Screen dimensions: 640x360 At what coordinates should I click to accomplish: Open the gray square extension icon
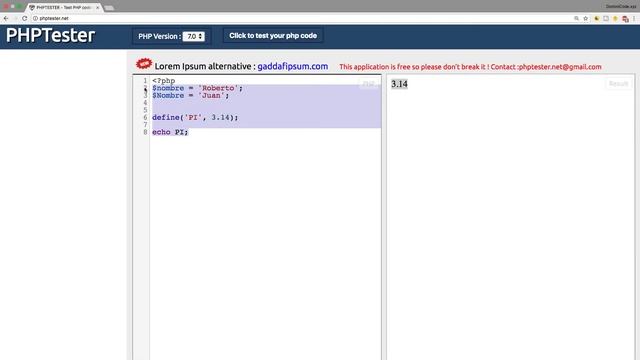pos(606,18)
